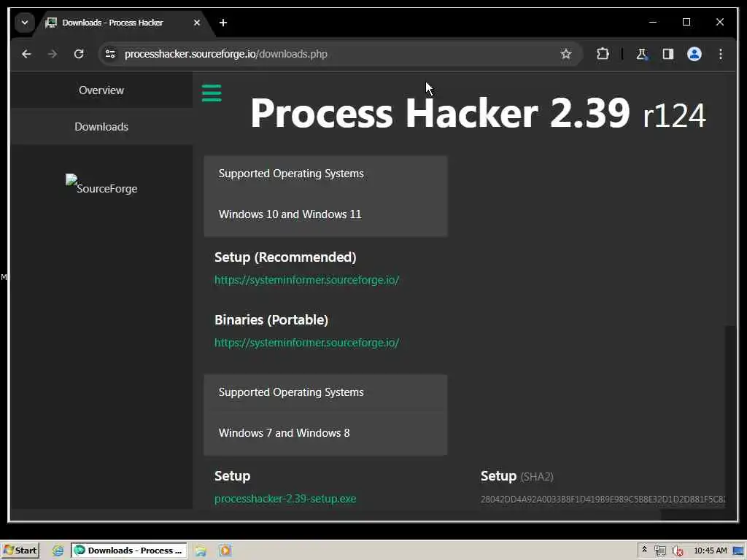The height and width of the screenshot is (560, 747).
Task: Click the Show desktop button in the tray
Action: tap(739, 551)
